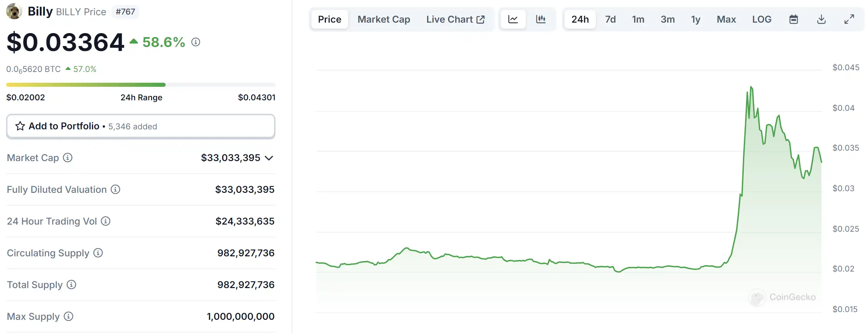Click the 24h Range progress bar
Viewport: 868px width, 334px height.
coord(141,85)
